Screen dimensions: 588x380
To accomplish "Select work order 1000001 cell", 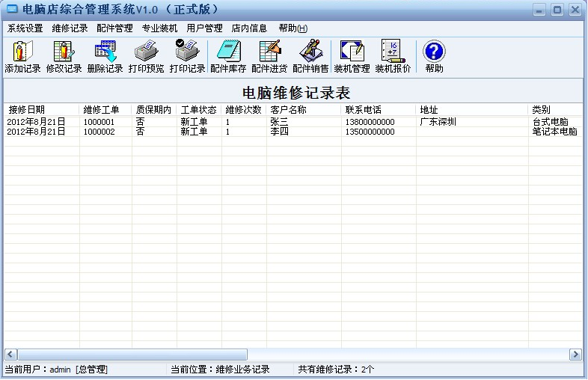I will point(99,122).
